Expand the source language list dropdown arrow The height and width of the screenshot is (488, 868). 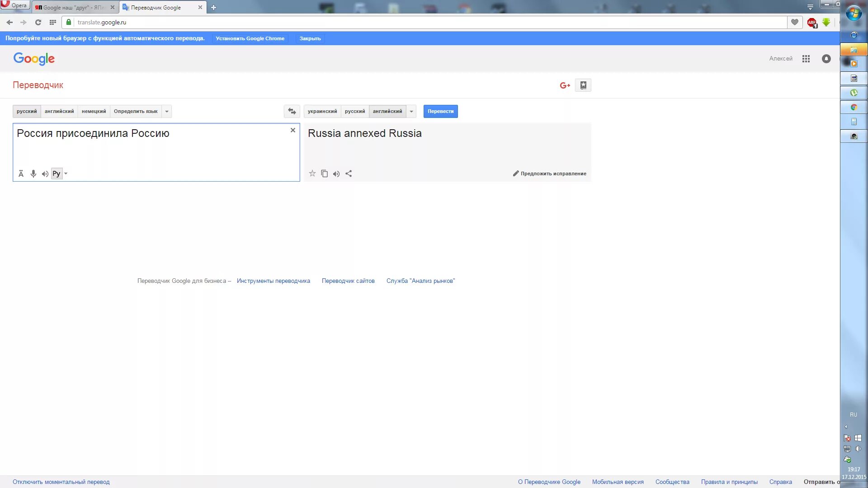point(167,111)
